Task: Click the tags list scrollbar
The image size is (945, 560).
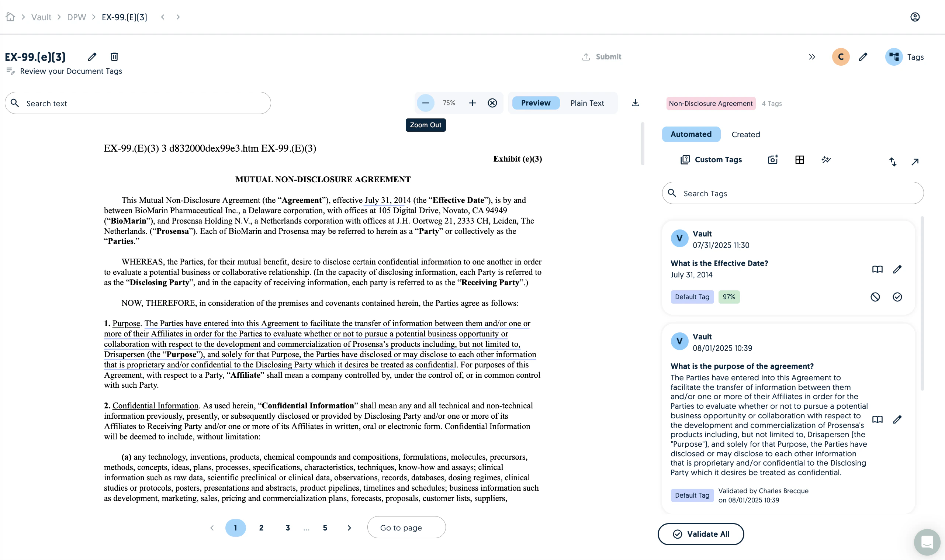Action: coord(922,303)
